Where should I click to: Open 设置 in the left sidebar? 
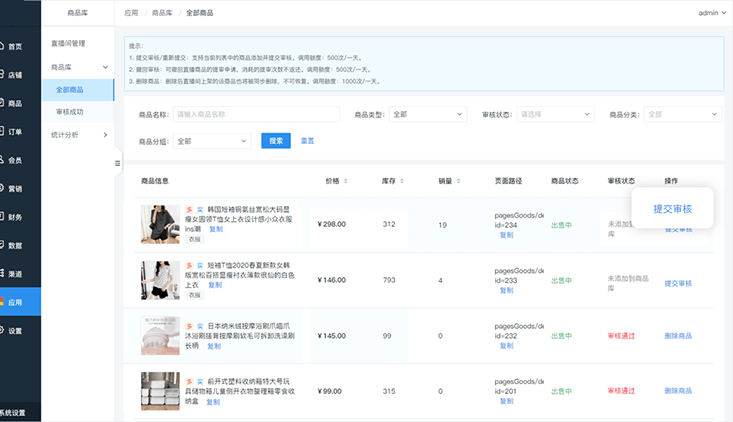14,330
